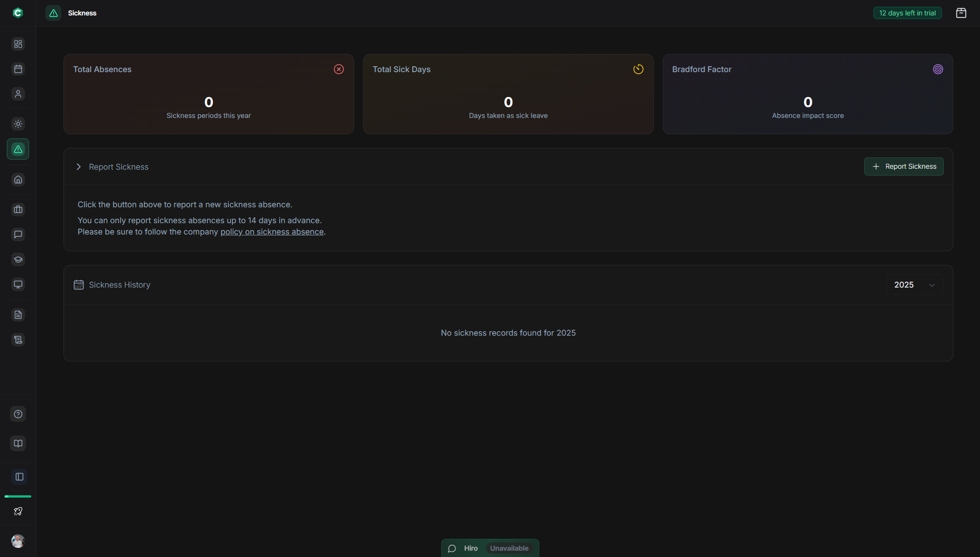Click the graduation cap training icon
The image size is (980, 557).
pyautogui.click(x=18, y=259)
